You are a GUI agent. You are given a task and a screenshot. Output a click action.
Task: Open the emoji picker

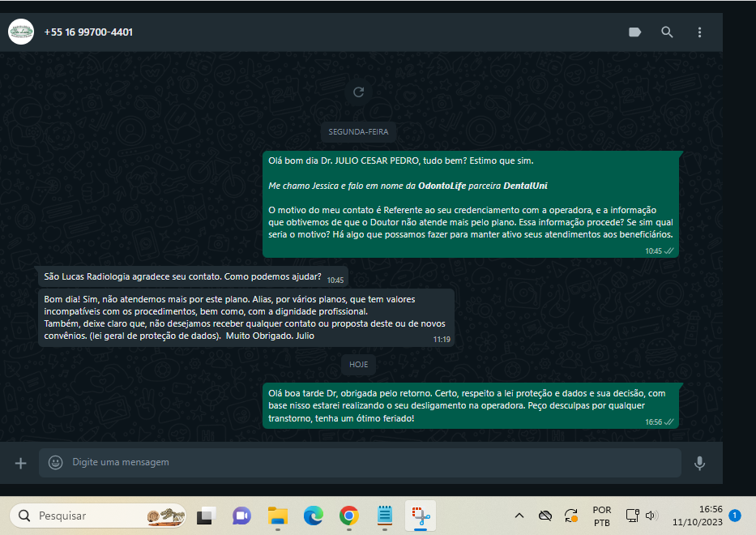55,462
